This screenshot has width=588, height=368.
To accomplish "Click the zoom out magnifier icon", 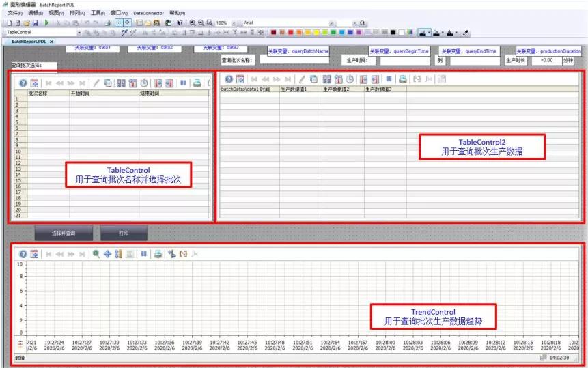I will point(201,23).
